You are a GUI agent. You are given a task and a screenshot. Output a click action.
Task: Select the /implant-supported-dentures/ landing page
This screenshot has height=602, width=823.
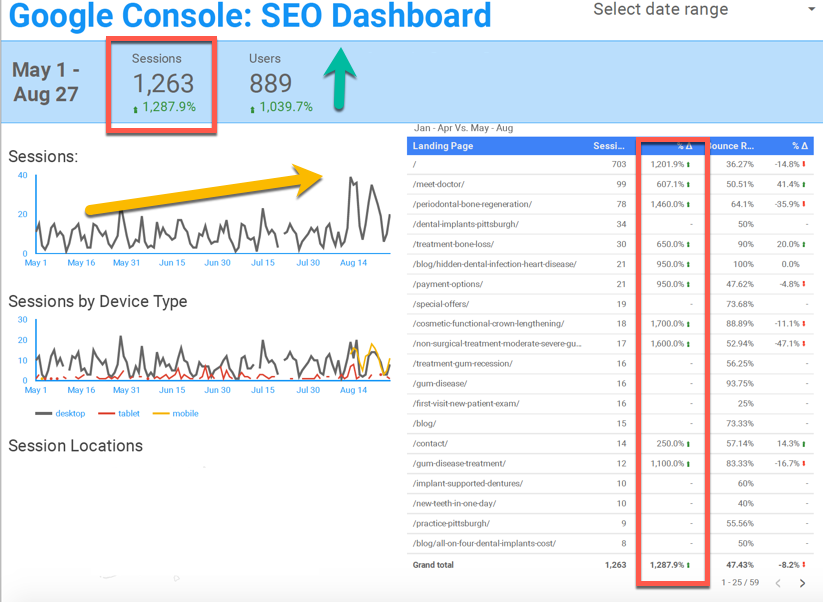pyautogui.click(x=468, y=483)
